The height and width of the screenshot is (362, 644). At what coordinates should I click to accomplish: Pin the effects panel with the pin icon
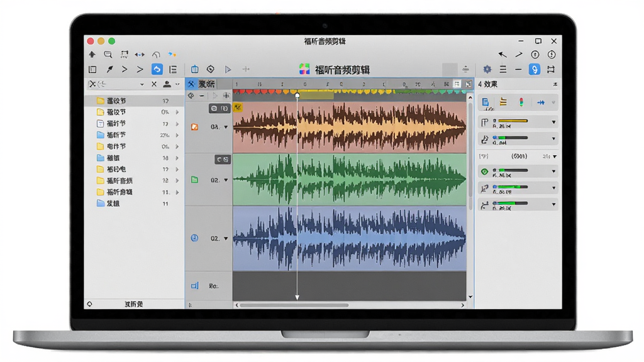[555, 84]
